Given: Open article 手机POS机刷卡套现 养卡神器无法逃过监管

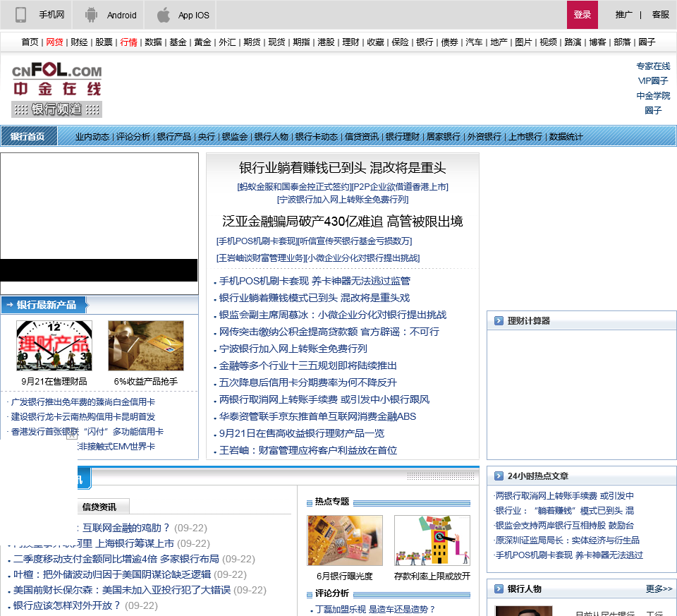Looking at the screenshot, I should tap(315, 281).
